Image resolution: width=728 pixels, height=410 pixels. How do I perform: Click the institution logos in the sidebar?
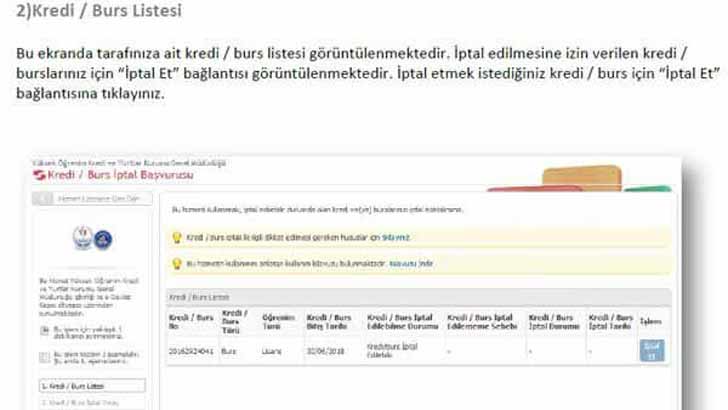pos(92,238)
